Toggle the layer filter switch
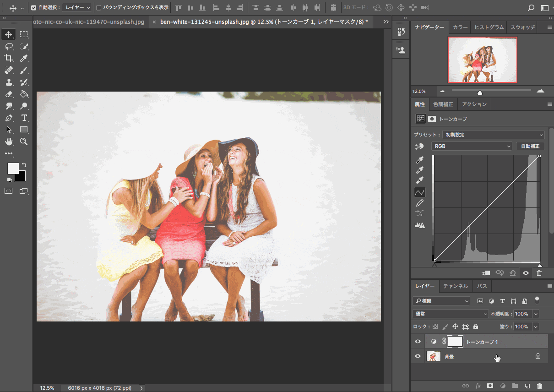The width and height of the screenshot is (554, 392). pos(537,300)
